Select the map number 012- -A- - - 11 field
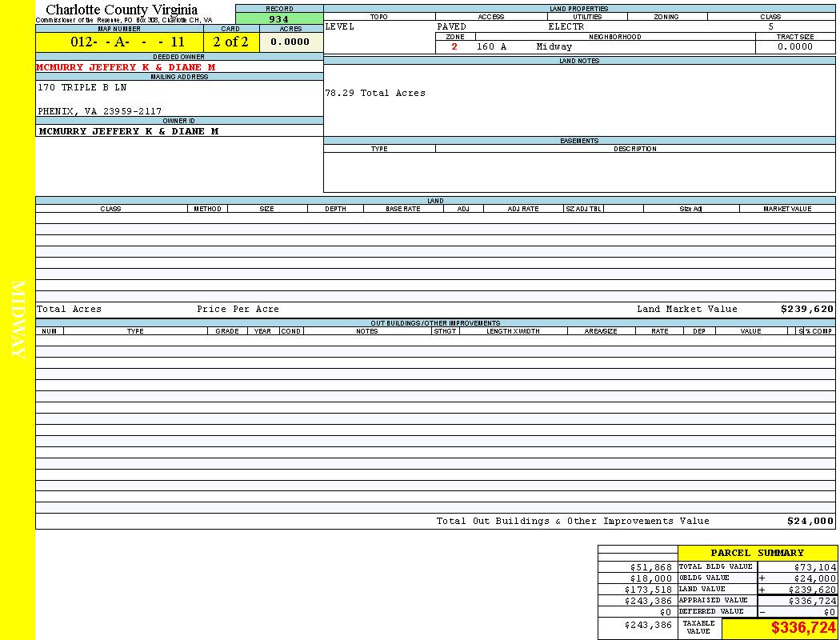The height and width of the screenshot is (640, 840). pos(119,42)
